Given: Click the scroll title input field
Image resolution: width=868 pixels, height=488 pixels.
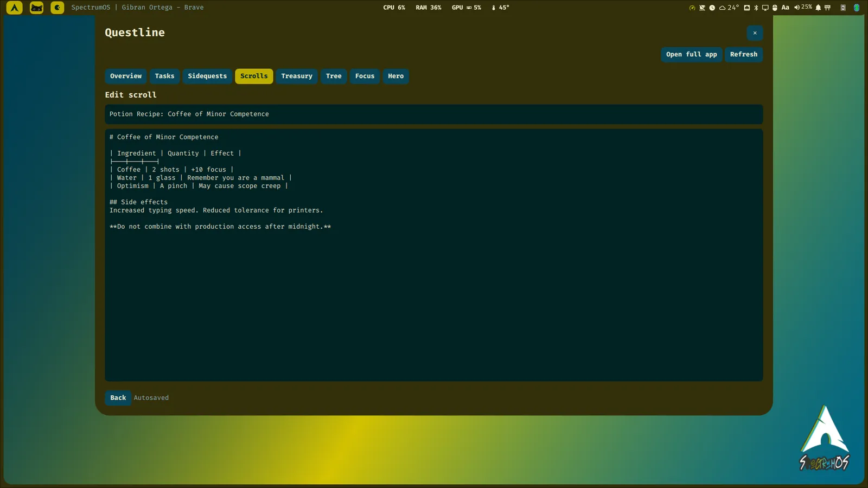Looking at the screenshot, I should click(434, 114).
